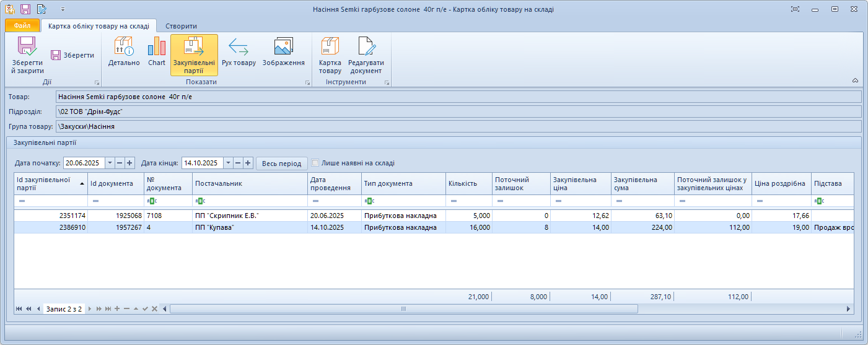This screenshot has width=868, height=345.
Task: Open the 'Файл' menu tab
Action: pyautogui.click(x=22, y=26)
